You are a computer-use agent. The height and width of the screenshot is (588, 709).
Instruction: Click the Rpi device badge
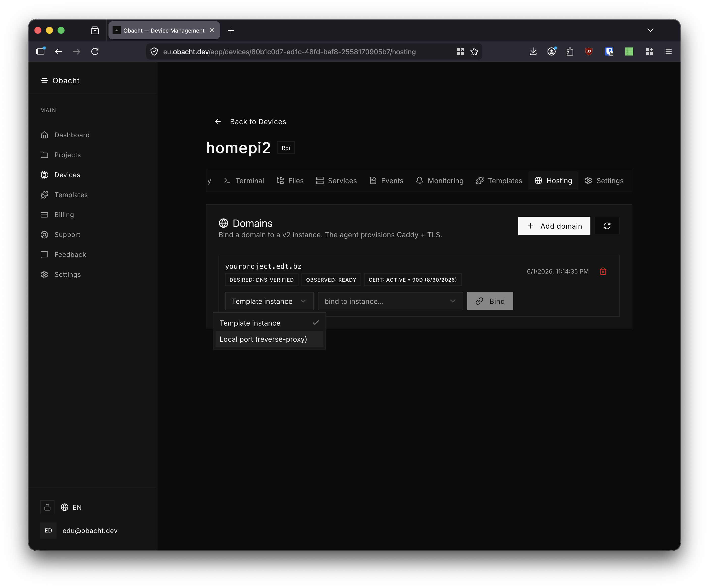286,148
